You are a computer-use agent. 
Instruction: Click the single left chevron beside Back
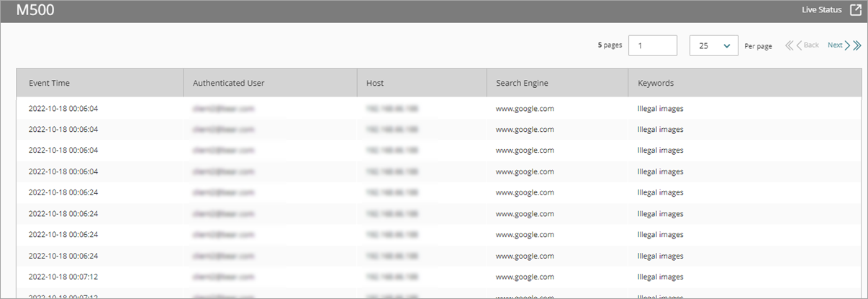tap(799, 45)
